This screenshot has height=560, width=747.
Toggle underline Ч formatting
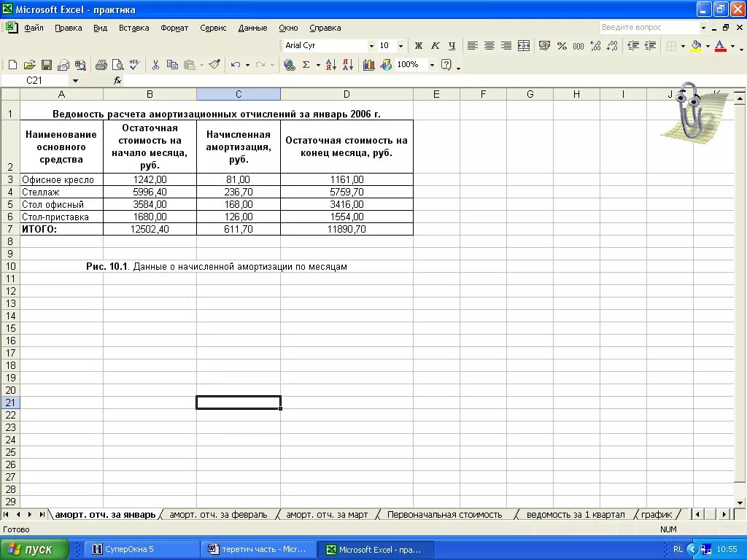[x=452, y=46]
